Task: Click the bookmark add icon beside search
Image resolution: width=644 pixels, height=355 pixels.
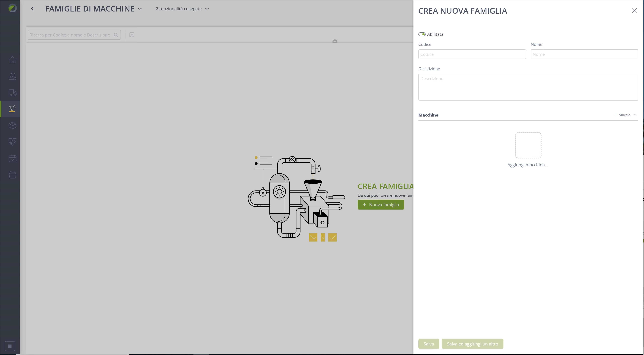Action: click(132, 35)
